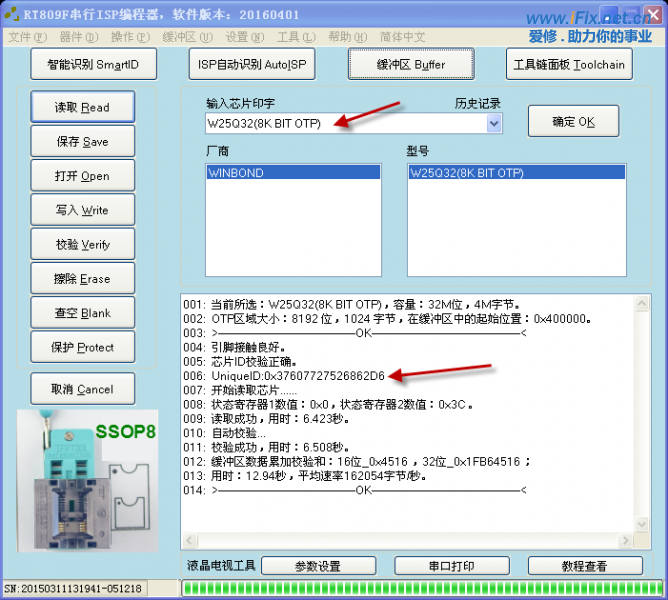Open 参数设置 parameter settings

[318, 566]
